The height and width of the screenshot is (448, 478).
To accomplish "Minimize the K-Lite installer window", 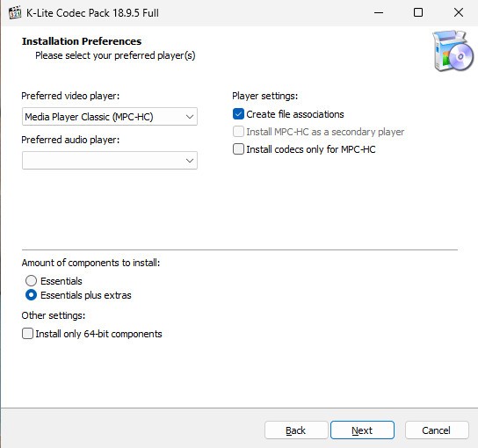I will click(x=379, y=12).
